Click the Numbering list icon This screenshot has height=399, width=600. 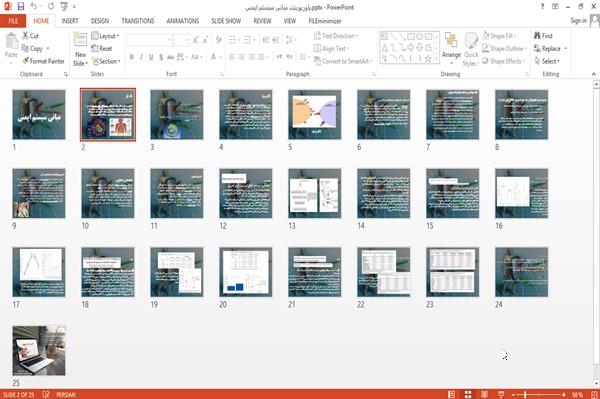pyautogui.click(x=247, y=39)
